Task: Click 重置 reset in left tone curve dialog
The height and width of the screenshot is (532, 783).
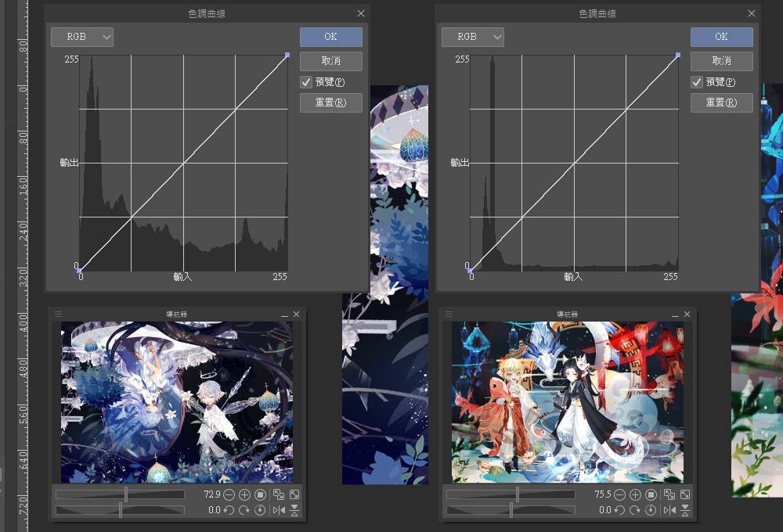Action: pyautogui.click(x=330, y=102)
